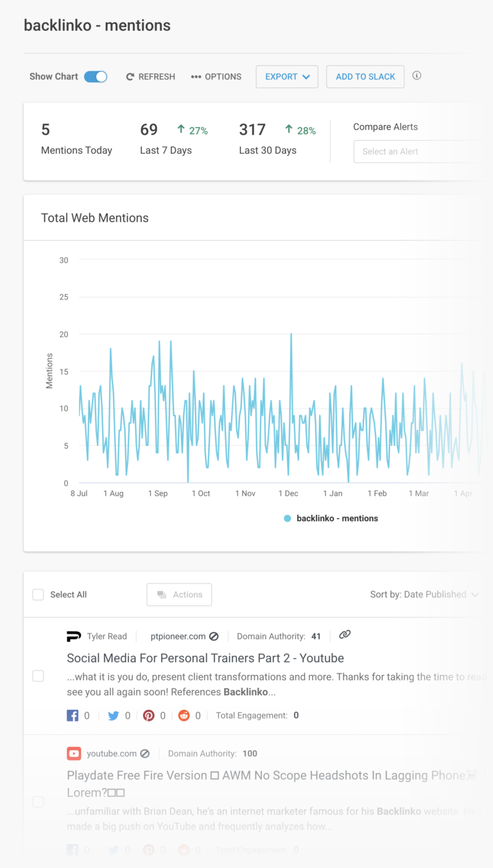Click the Pinterest icon on Social Media mention
This screenshot has height=868, width=493.
149,715
